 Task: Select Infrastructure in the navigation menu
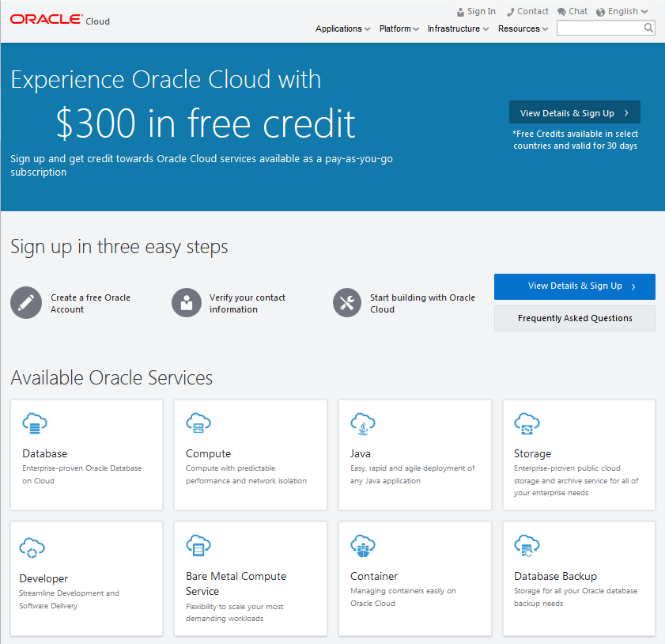click(x=454, y=28)
